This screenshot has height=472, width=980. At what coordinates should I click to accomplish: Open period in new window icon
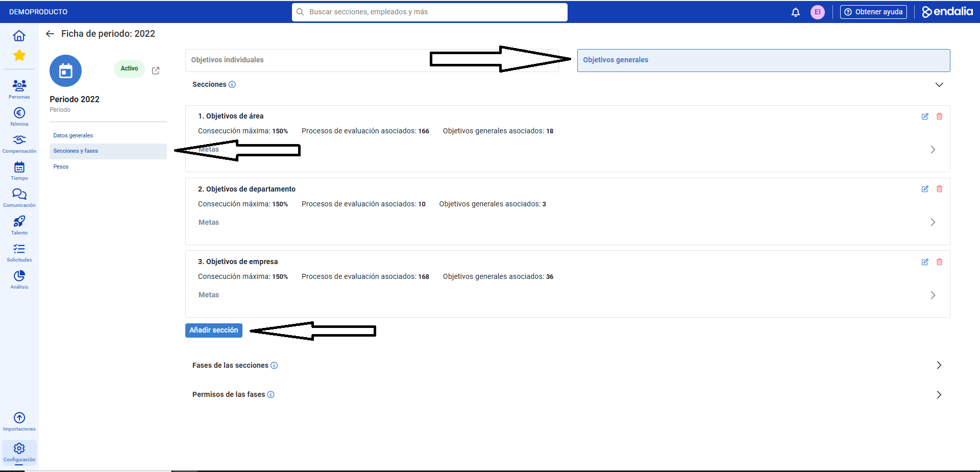pos(156,71)
